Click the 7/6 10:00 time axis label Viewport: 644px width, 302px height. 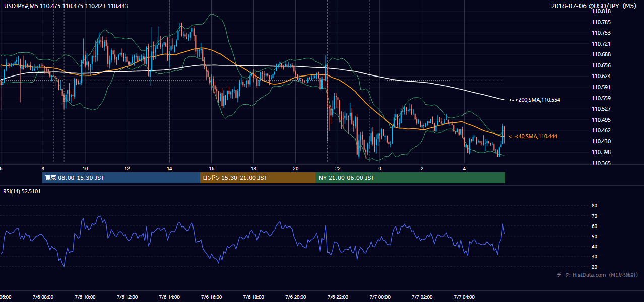coord(86,297)
